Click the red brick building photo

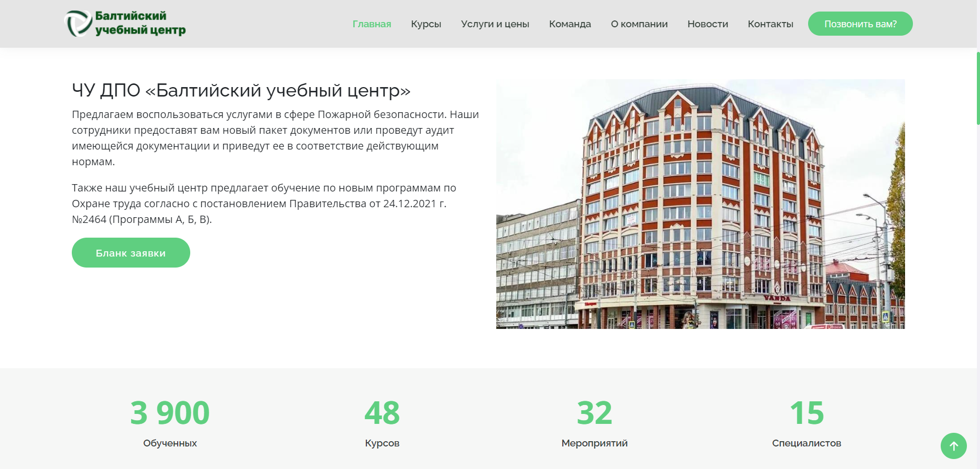(700, 204)
